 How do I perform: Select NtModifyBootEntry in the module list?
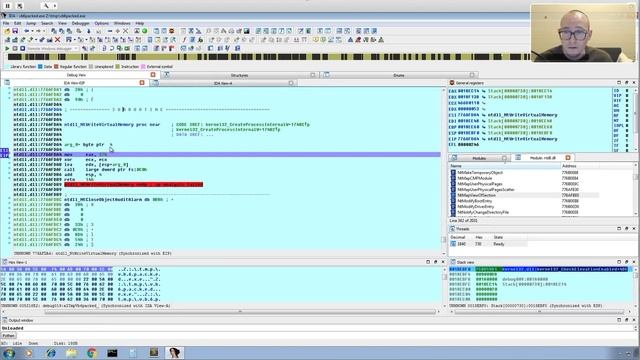524,201
